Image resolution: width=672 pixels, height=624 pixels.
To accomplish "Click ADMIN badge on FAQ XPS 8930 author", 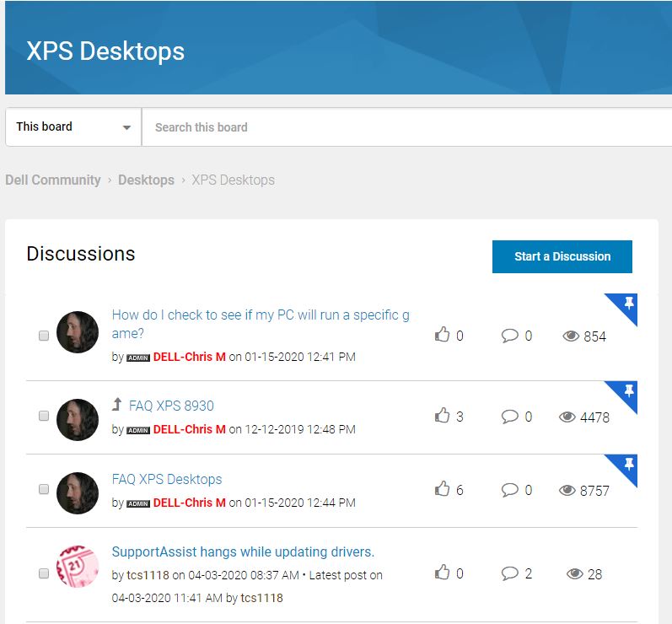I will pos(138,430).
